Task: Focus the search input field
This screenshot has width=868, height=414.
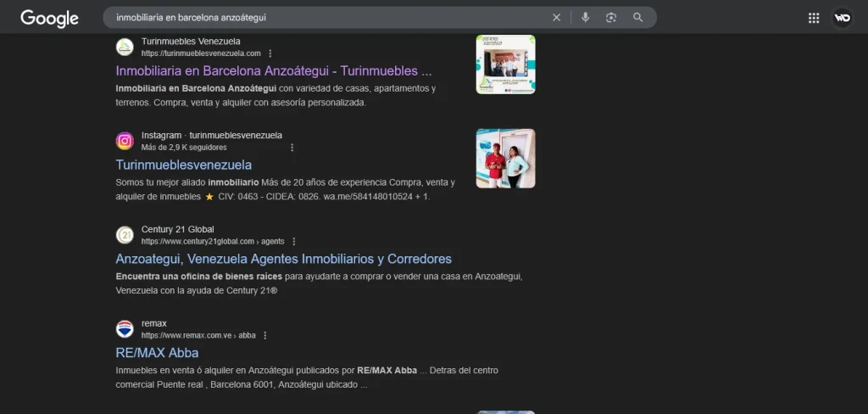Action: point(330,18)
